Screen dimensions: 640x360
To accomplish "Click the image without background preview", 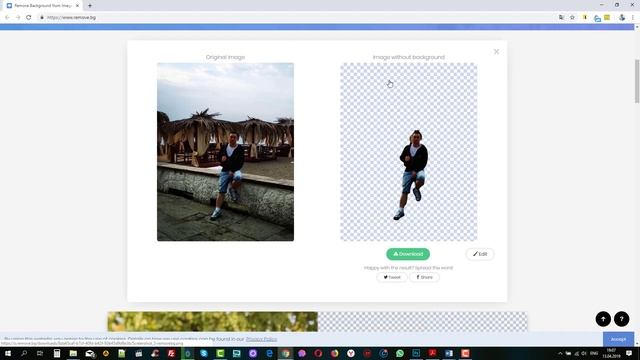I will pos(409,152).
